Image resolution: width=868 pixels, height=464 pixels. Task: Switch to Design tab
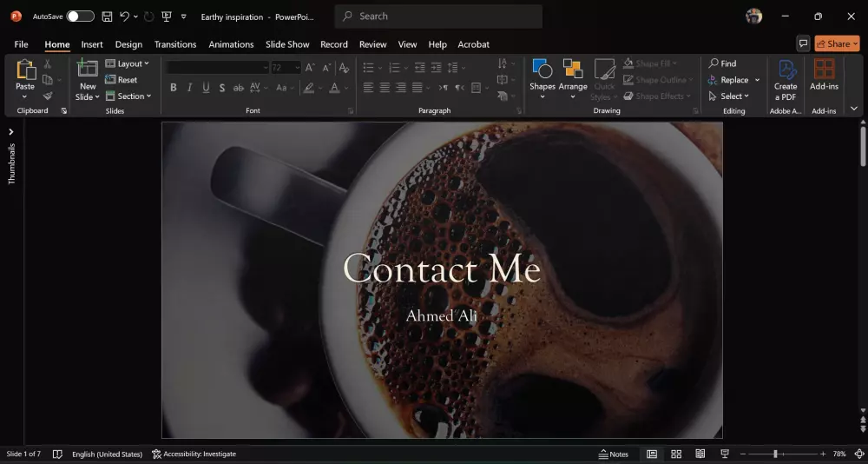[128, 44]
